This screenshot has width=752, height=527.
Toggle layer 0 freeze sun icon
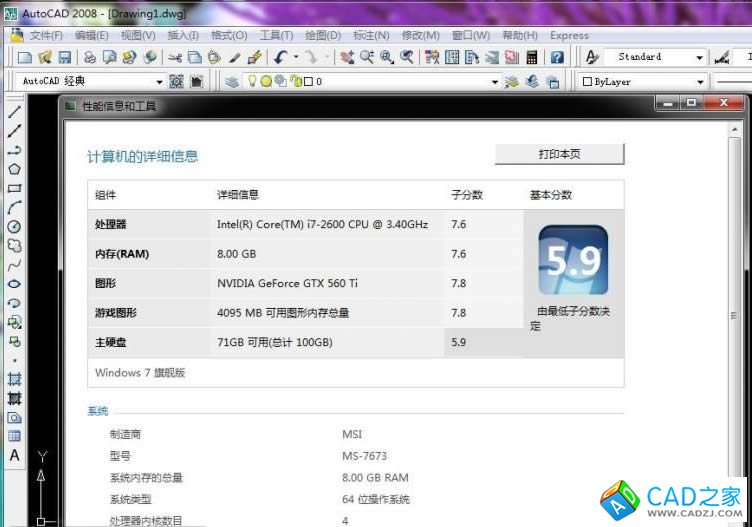266,82
